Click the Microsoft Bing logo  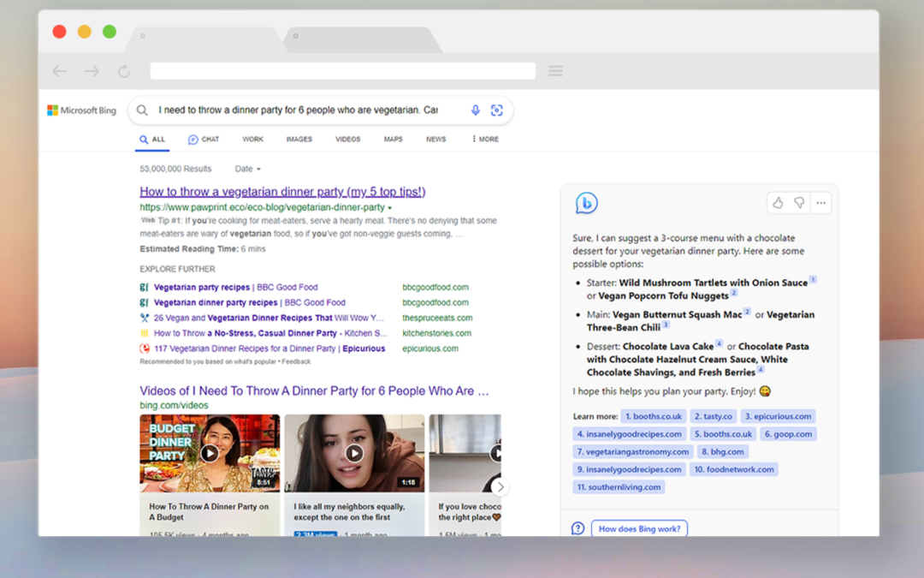pyautogui.click(x=82, y=110)
